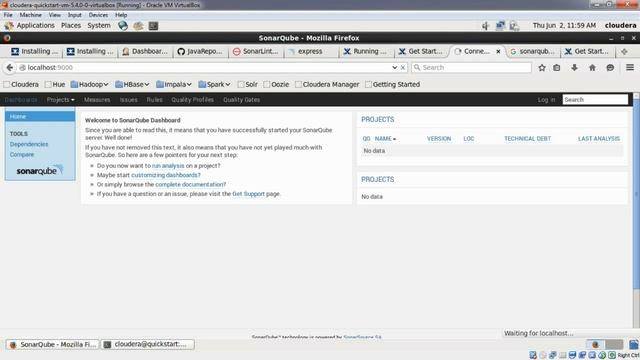Image resolution: width=640 pixels, height=360 pixels.
Task: Open Compare under Tools
Action: pos(22,155)
